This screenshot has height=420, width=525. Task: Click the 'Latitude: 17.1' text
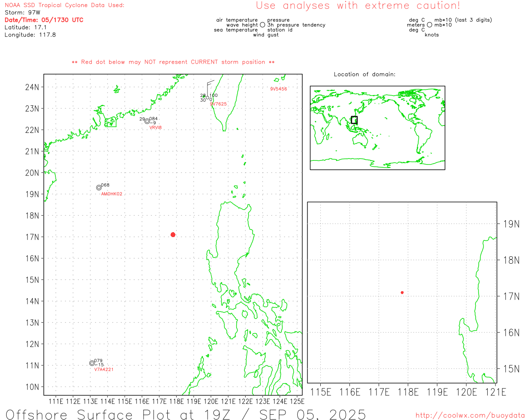point(25,27)
